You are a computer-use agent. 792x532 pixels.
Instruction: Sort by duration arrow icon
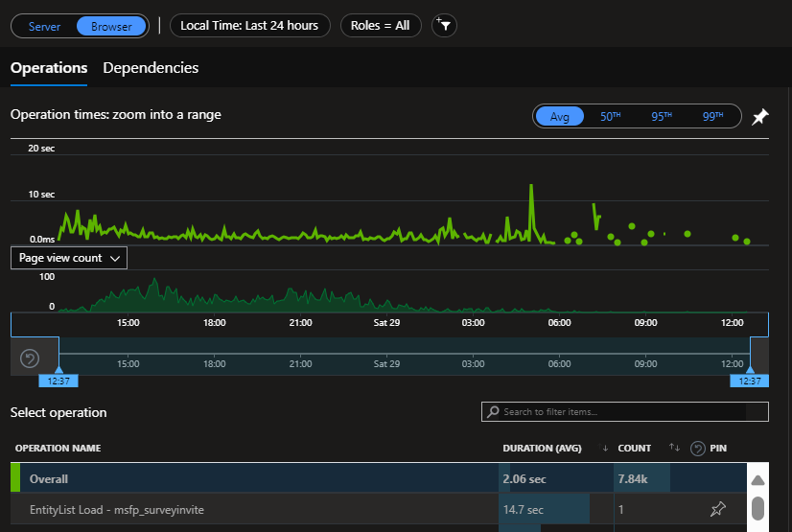coord(605,448)
